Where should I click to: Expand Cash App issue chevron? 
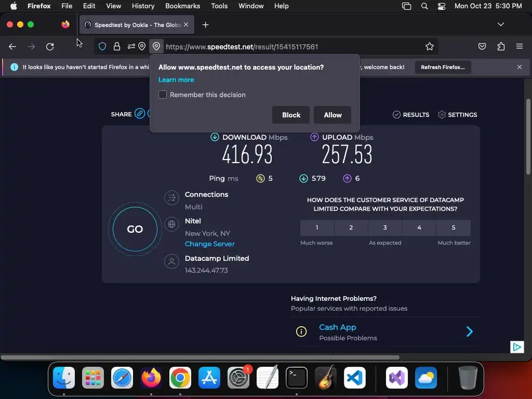click(x=470, y=331)
